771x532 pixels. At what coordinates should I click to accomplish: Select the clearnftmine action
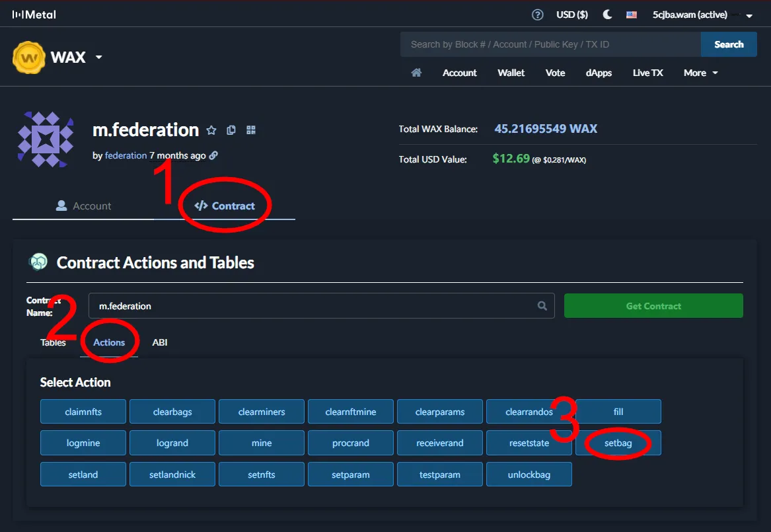click(x=351, y=412)
